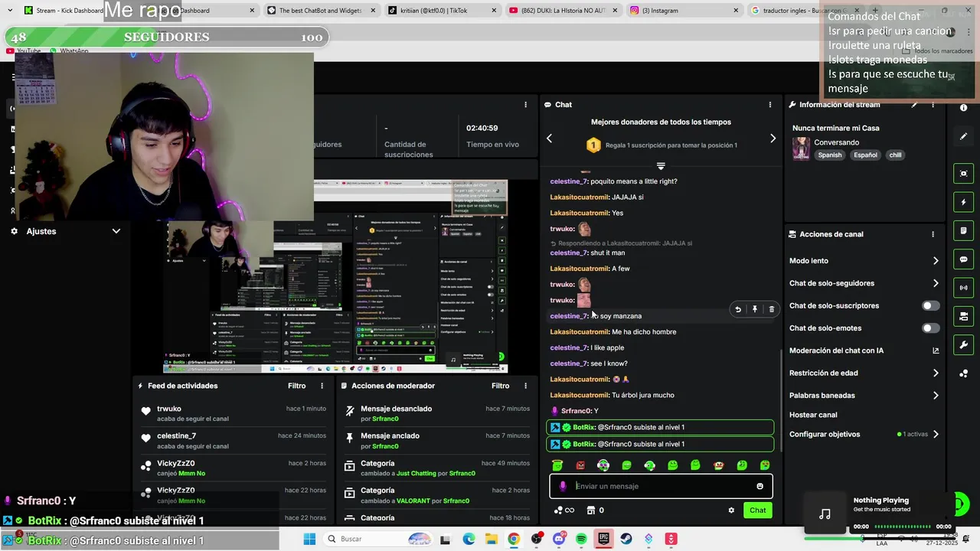
Task: Toggle the broadcast signal panel in sidebar
Action: coord(964,288)
